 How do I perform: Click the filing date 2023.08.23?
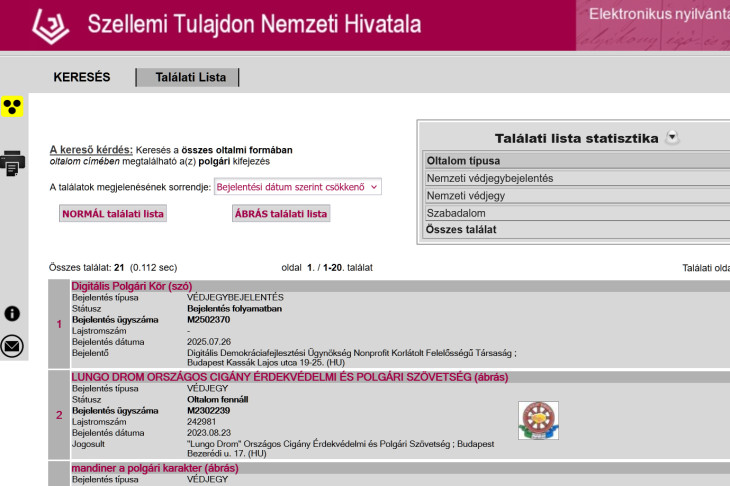(209, 433)
